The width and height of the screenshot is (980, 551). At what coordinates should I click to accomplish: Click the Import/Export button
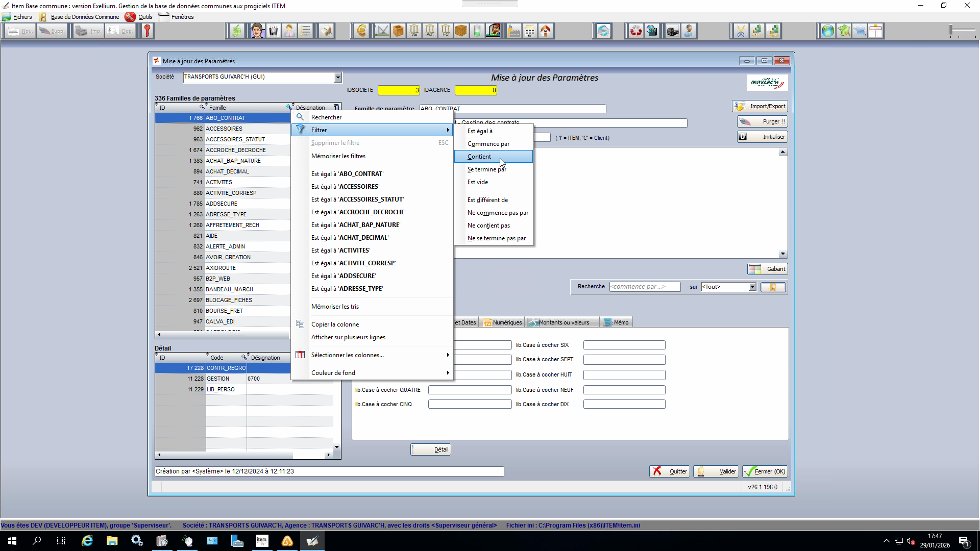coord(760,106)
